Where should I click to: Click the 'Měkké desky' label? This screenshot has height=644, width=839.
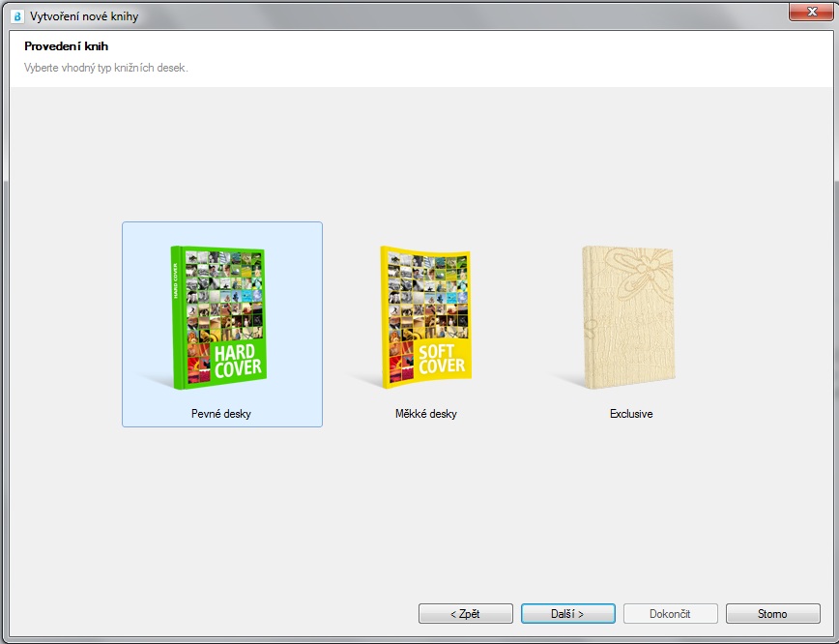(426, 414)
